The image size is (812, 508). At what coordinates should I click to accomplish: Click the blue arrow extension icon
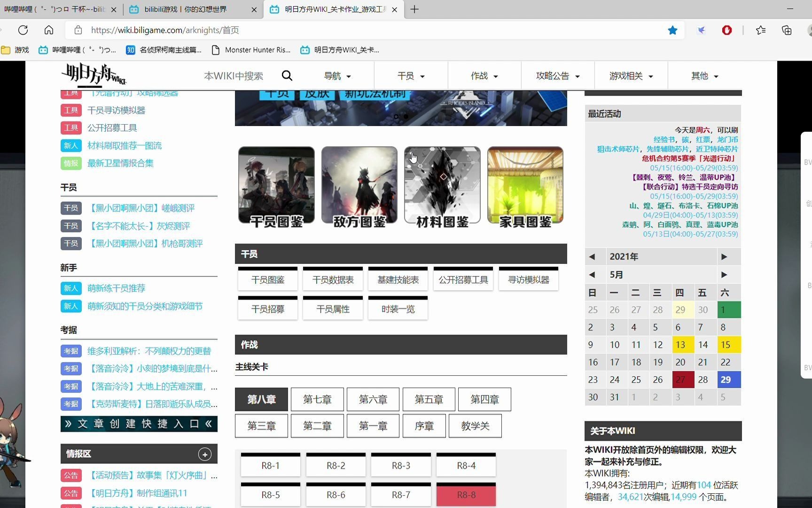tap(701, 30)
